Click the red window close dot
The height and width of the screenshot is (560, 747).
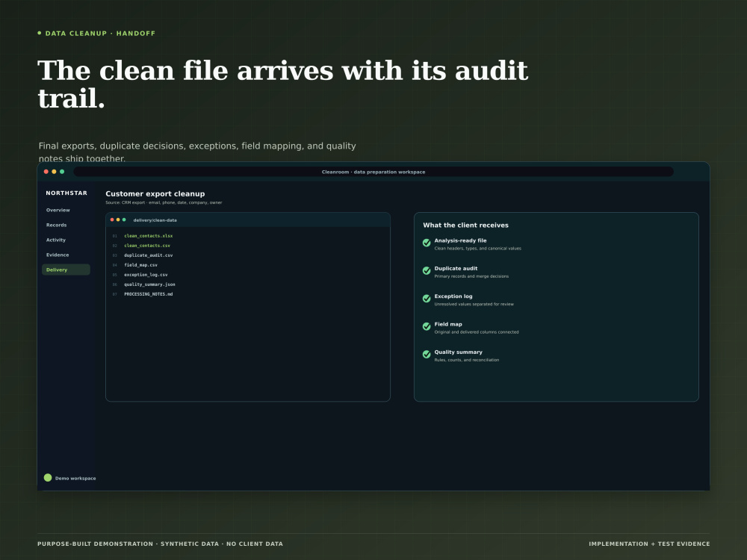46,172
